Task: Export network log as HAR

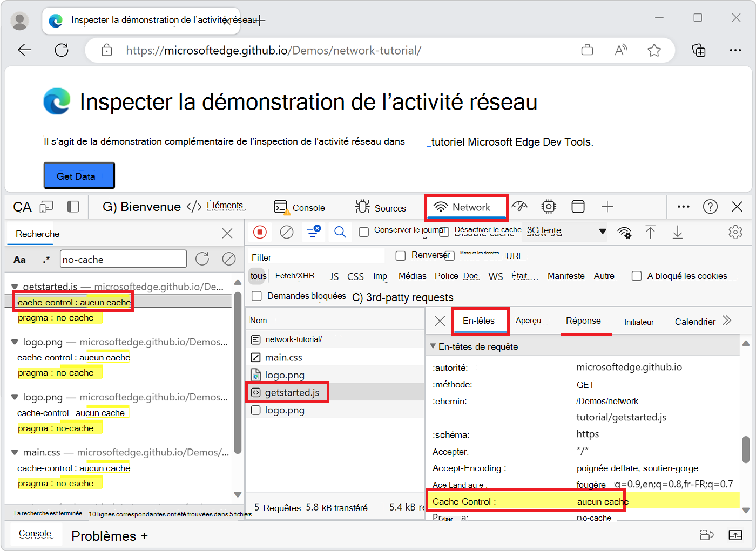Action: pyautogui.click(x=677, y=232)
